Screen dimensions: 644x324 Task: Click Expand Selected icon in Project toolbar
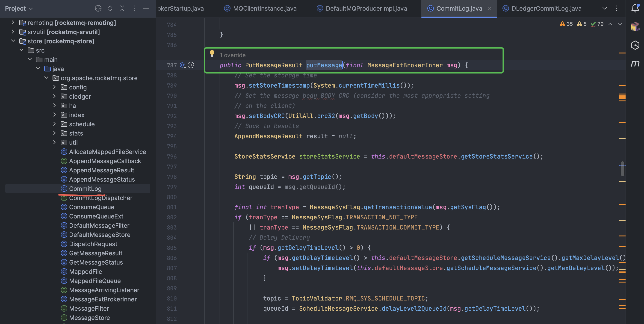pos(110,8)
